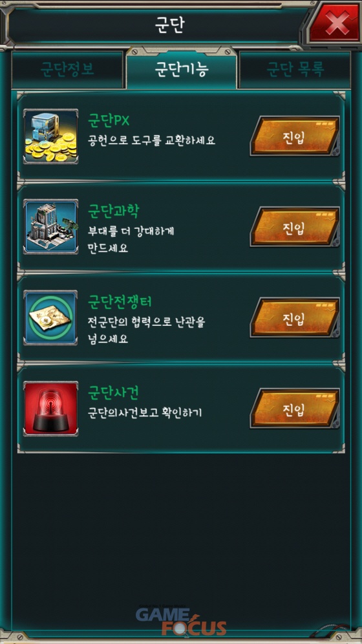Screen dimensions: 362x644
Task: Click the 군단 window title header
Action: (x=170, y=25)
